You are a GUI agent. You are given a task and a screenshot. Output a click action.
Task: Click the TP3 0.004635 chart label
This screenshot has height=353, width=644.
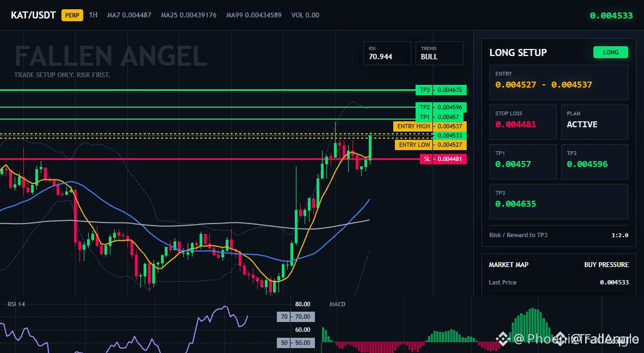(441, 90)
